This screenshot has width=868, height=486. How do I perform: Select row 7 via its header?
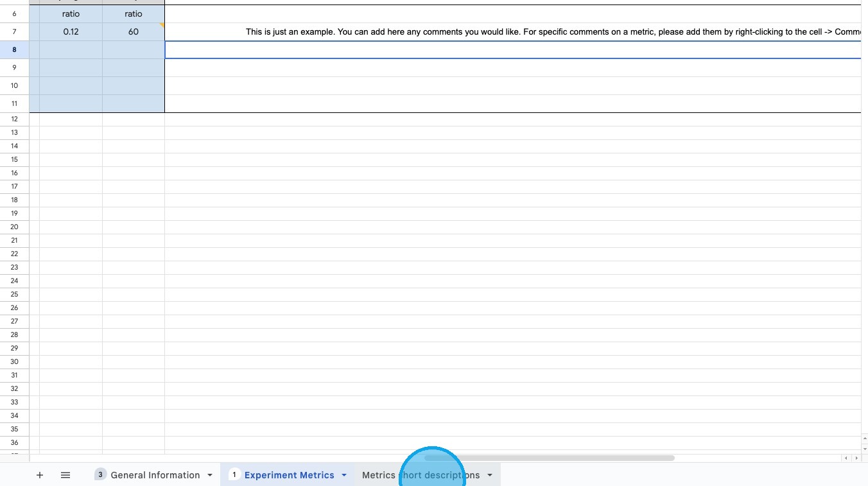pyautogui.click(x=14, y=31)
